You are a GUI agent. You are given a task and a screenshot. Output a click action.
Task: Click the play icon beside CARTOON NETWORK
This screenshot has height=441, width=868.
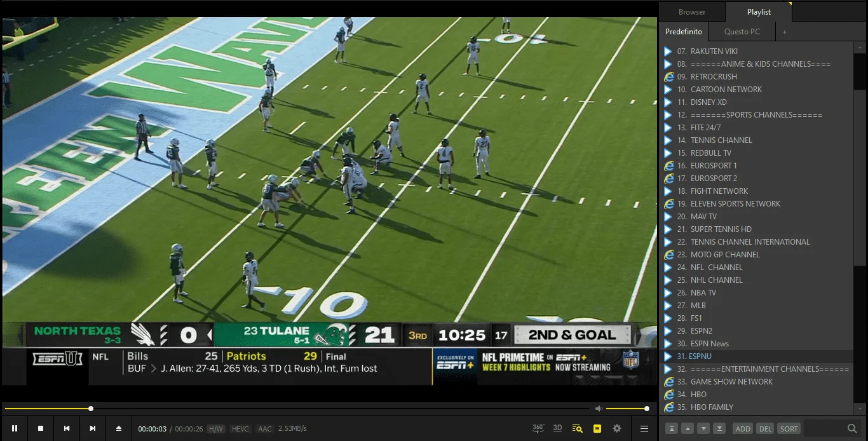[x=668, y=89]
